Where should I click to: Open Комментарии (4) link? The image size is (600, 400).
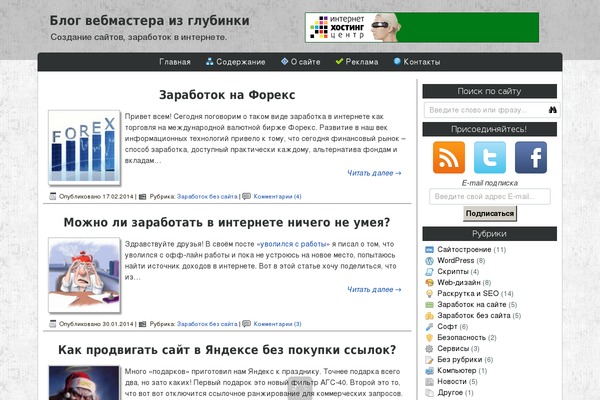point(277,196)
